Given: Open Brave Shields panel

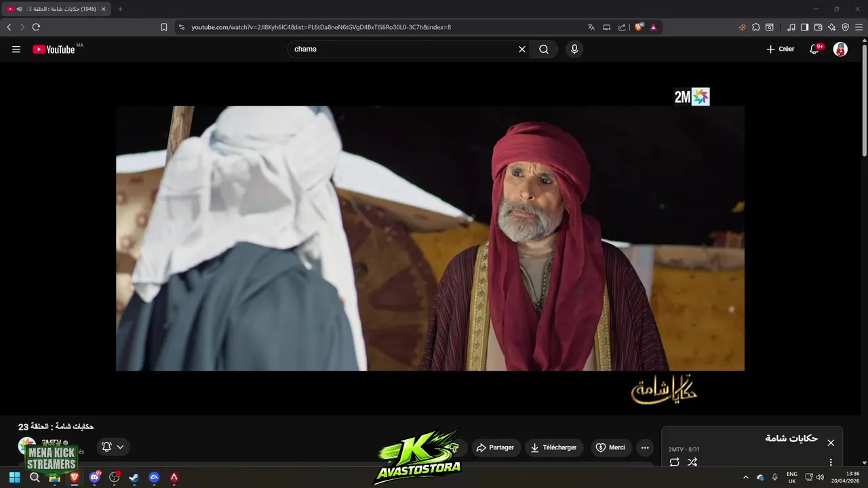Looking at the screenshot, I should pyautogui.click(x=639, y=27).
